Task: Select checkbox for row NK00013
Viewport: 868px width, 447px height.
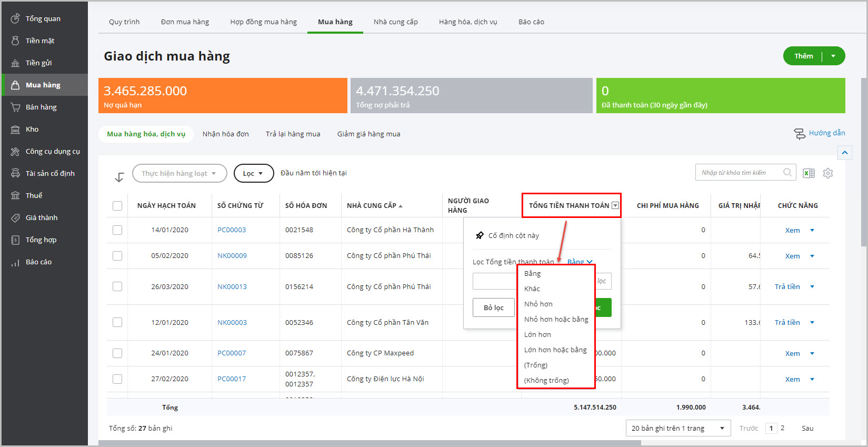Action: coord(117,286)
